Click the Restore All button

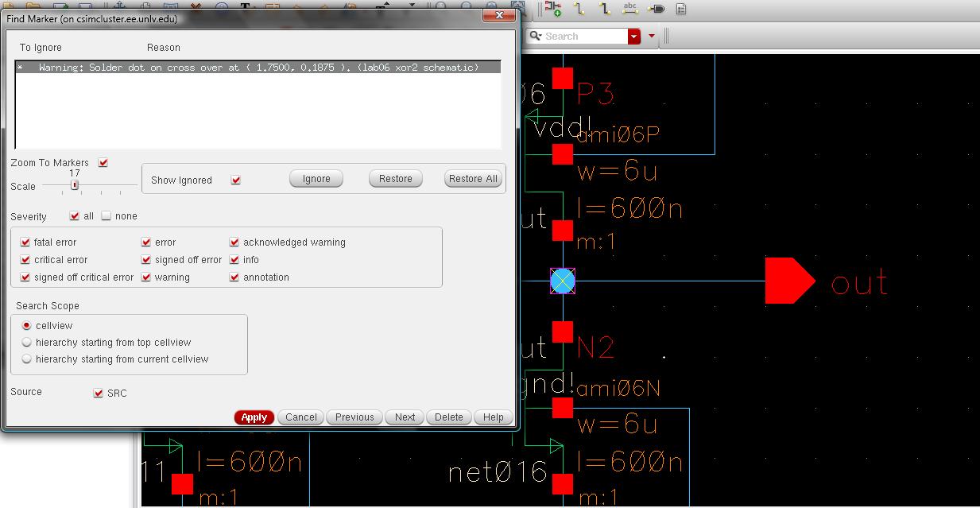[473, 179]
